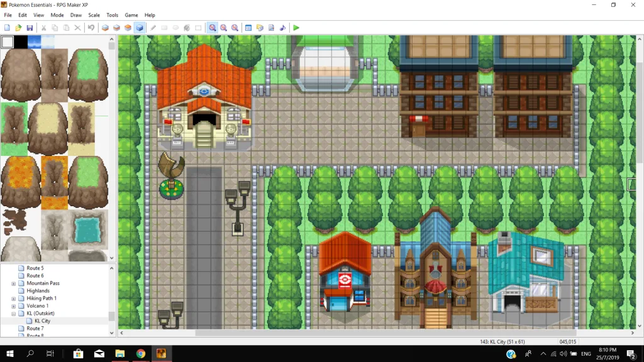Collapse the KL (Outskirt) map node
The width and height of the screenshot is (644, 362).
14,314
